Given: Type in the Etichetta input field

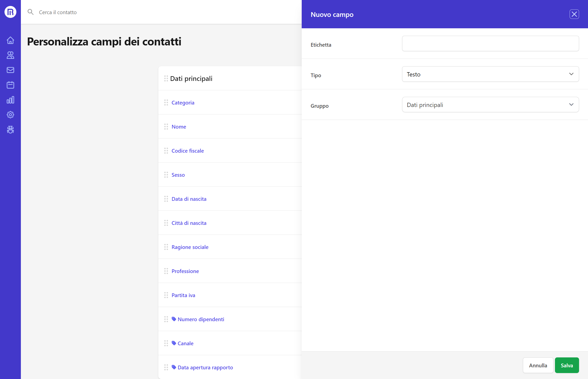Looking at the screenshot, I should pyautogui.click(x=490, y=43).
